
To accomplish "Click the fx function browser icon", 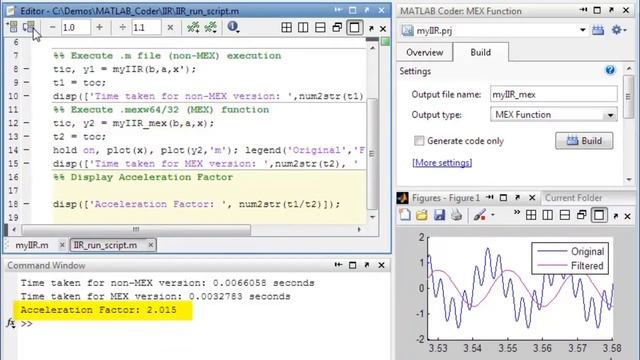I will click(11, 323).
